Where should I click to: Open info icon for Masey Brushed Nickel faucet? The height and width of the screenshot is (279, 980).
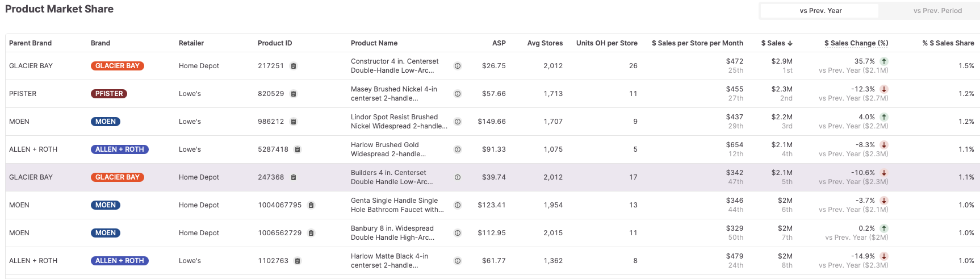[458, 94]
